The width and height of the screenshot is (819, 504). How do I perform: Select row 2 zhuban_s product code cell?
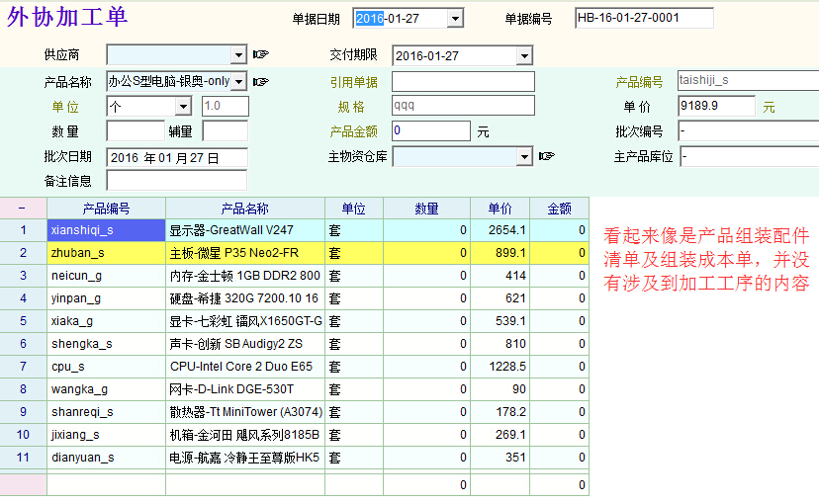click(106, 253)
